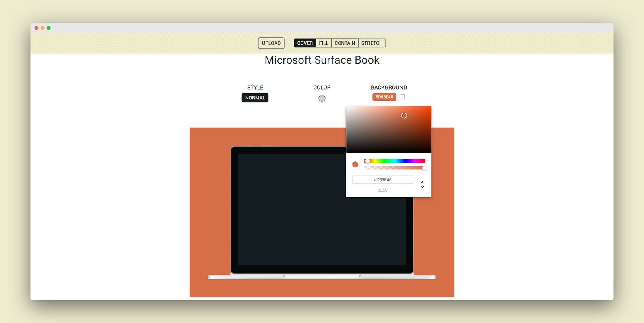Click the rainbow hue slider bar
Viewport: 644px width, 323px height.
click(395, 161)
